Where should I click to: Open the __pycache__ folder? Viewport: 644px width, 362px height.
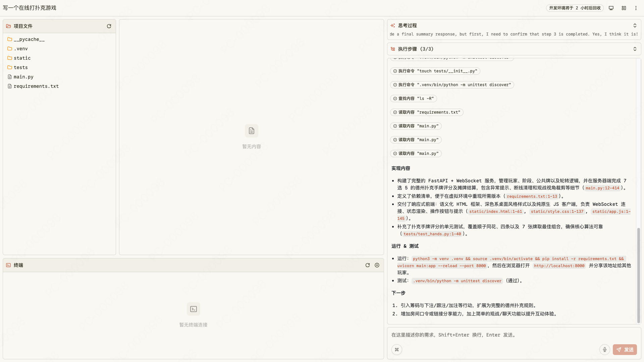click(x=29, y=39)
